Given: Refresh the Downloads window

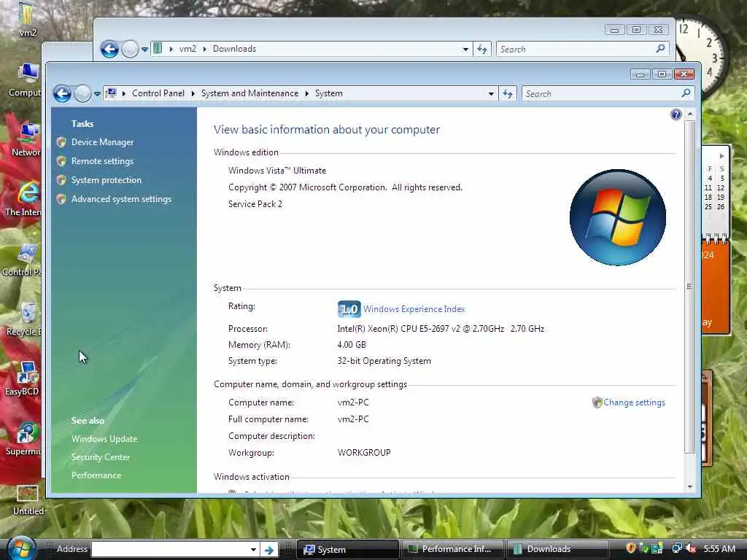Looking at the screenshot, I should [x=482, y=49].
